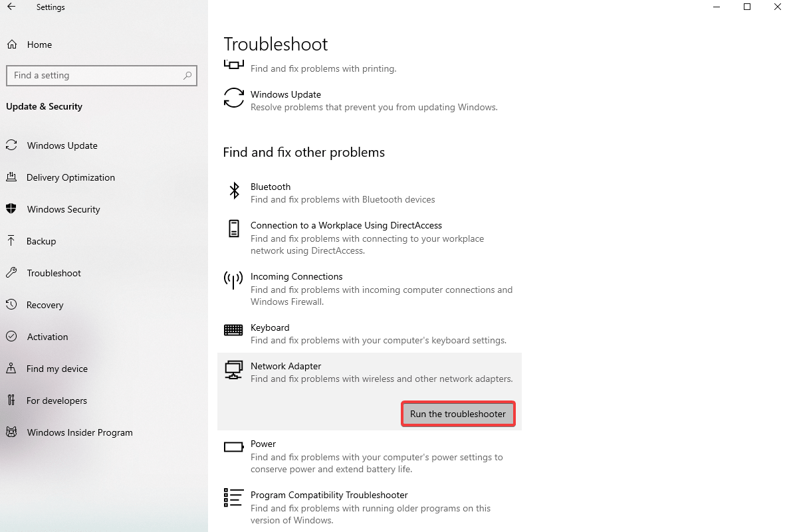Select the Recovery icon

pos(11,304)
